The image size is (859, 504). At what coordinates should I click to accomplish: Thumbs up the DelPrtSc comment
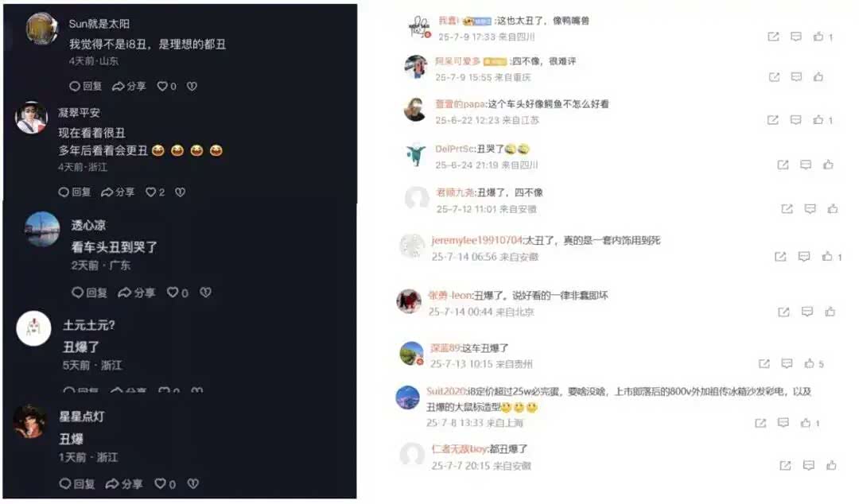pos(828,165)
